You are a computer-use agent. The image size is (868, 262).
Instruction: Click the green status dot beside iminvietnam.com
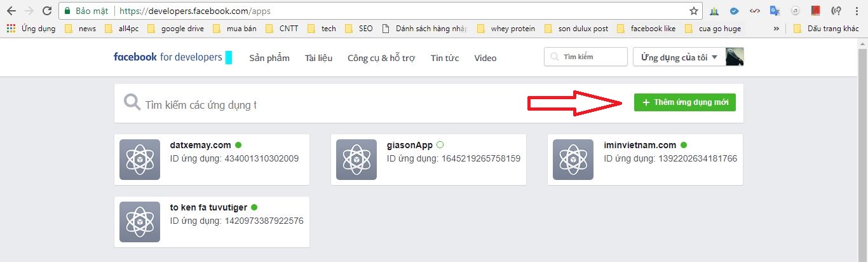click(x=684, y=145)
